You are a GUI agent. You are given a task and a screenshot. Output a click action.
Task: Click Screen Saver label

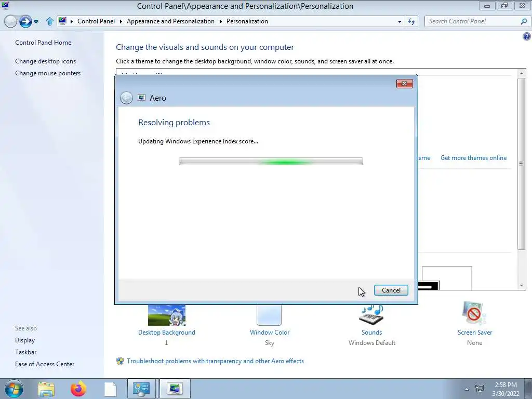tap(475, 332)
